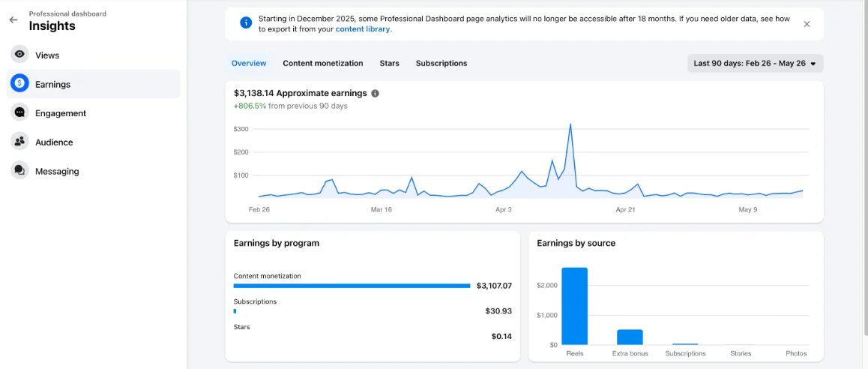Click the Extra bonus bar in the chart
The height and width of the screenshot is (369, 868).
pos(630,337)
